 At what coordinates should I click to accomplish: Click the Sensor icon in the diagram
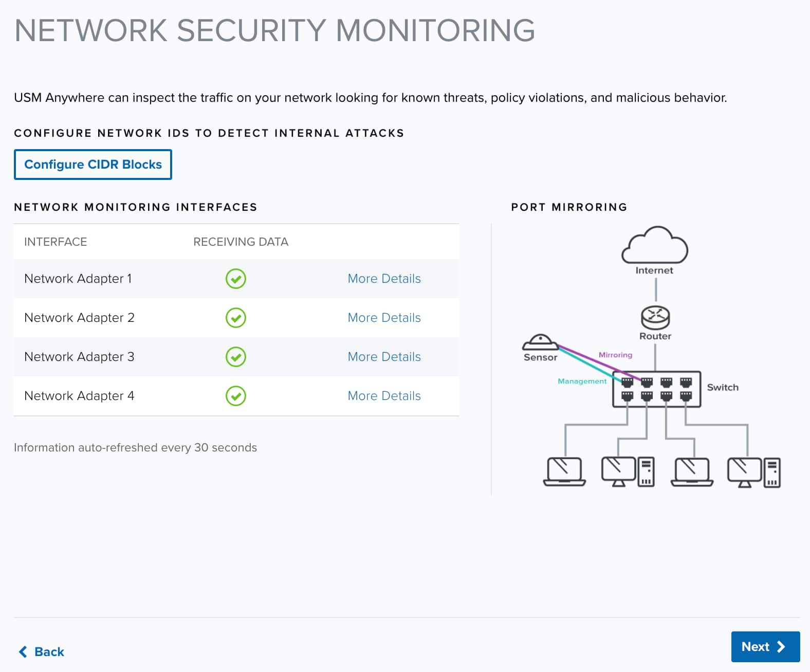[x=540, y=342]
